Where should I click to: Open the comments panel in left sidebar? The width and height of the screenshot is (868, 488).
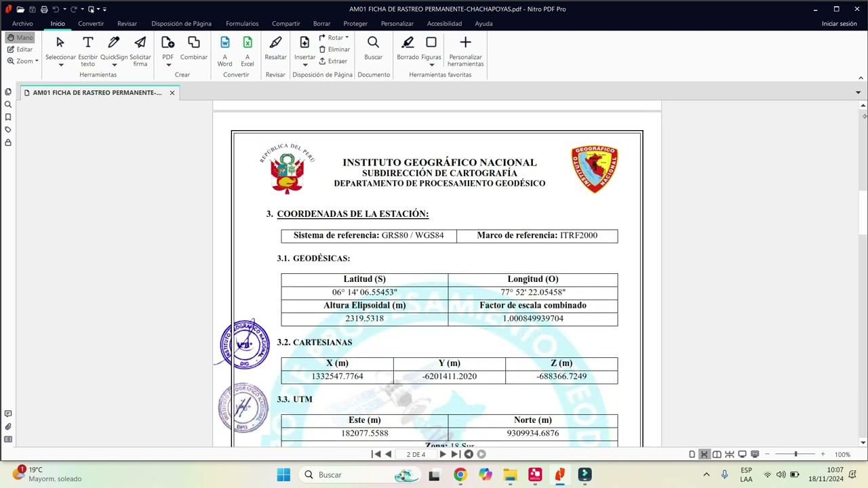[8, 414]
